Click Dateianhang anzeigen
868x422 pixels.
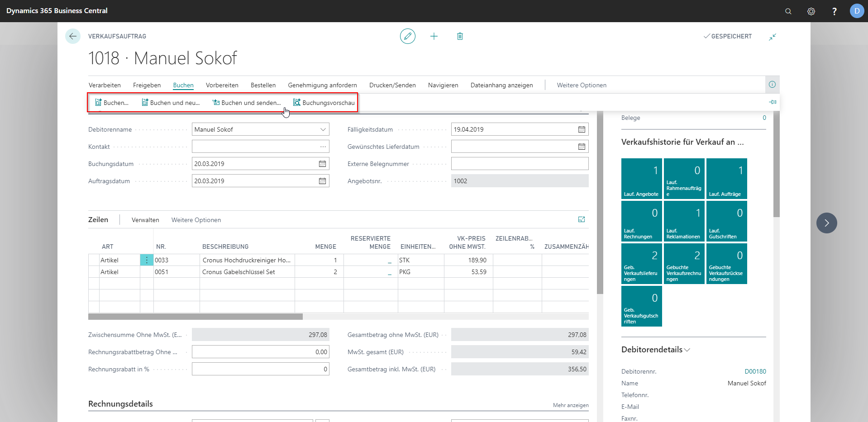pos(501,85)
